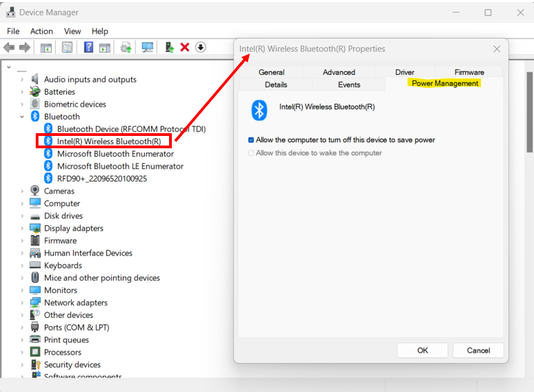Click the Add drivers toolbar icon
The height and width of the screenshot is (392, 534).
(168, 47)
